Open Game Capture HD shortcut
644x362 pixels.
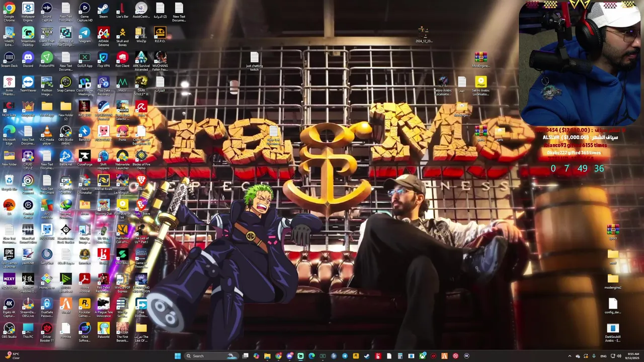(x=85, y=12)
